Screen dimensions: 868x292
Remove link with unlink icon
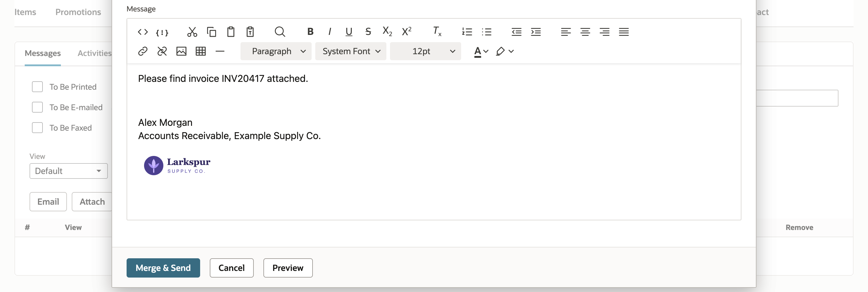coord(162,51)
